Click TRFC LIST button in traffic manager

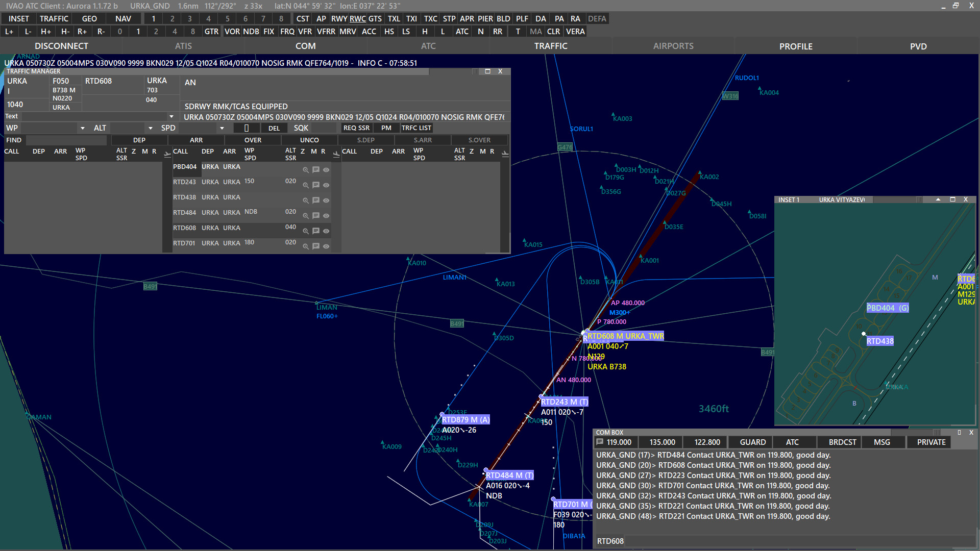[418, 128]
